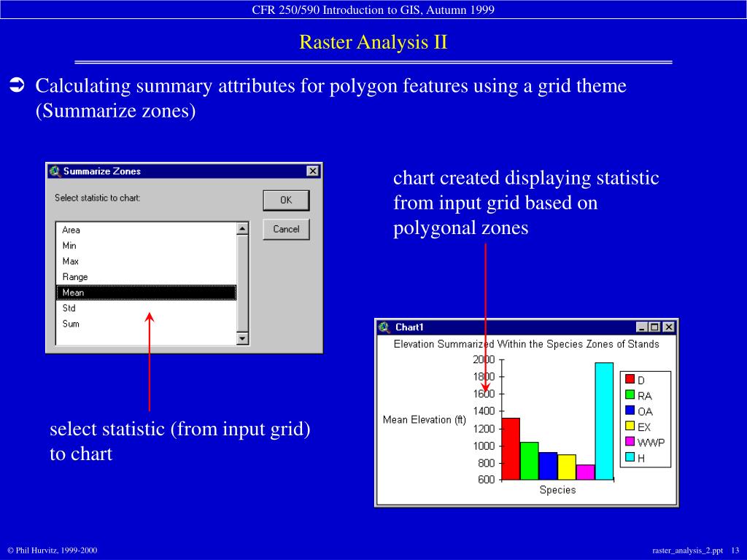Click the yellow EX bar in chart
This screenshot has height=560, width=747.
coord(566,467)
